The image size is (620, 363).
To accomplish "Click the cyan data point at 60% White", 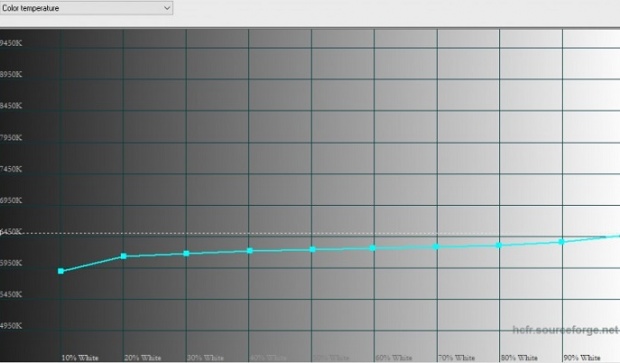I will (372, 248).
